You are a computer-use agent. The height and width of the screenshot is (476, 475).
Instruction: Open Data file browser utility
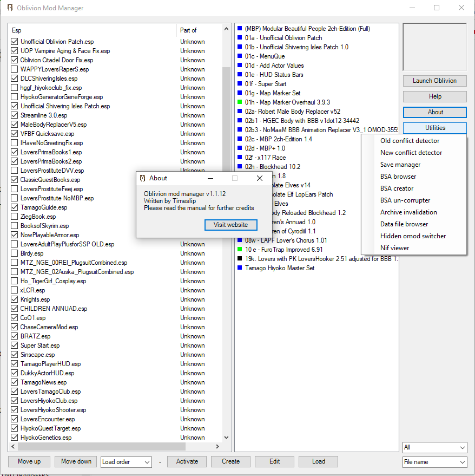pos(404,224)
